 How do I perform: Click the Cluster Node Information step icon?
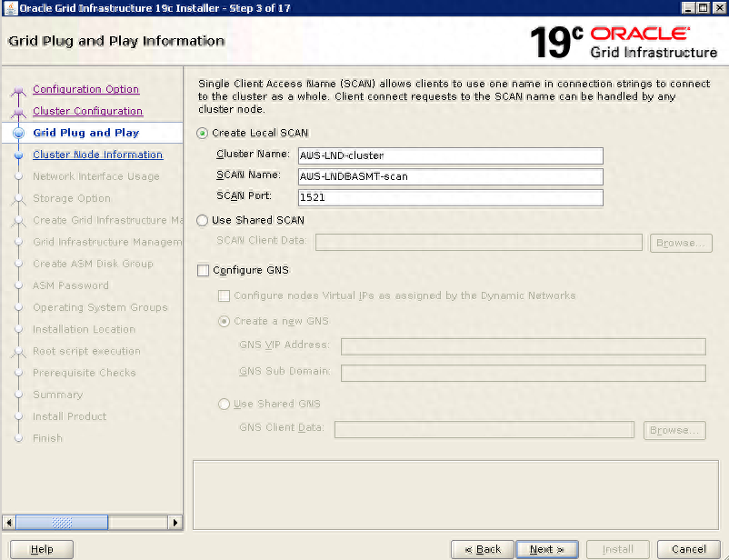(20, 155)
